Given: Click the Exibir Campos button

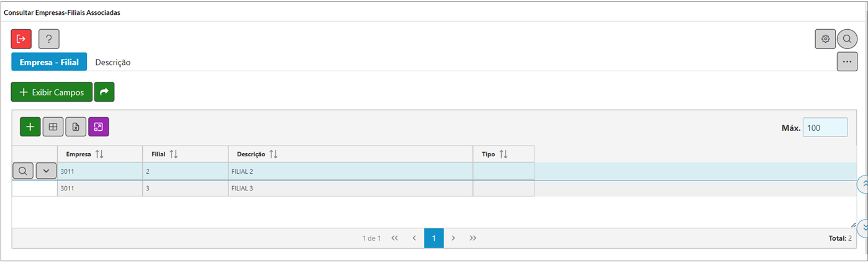Looking at the screenshot, I should tap(52, 92).
